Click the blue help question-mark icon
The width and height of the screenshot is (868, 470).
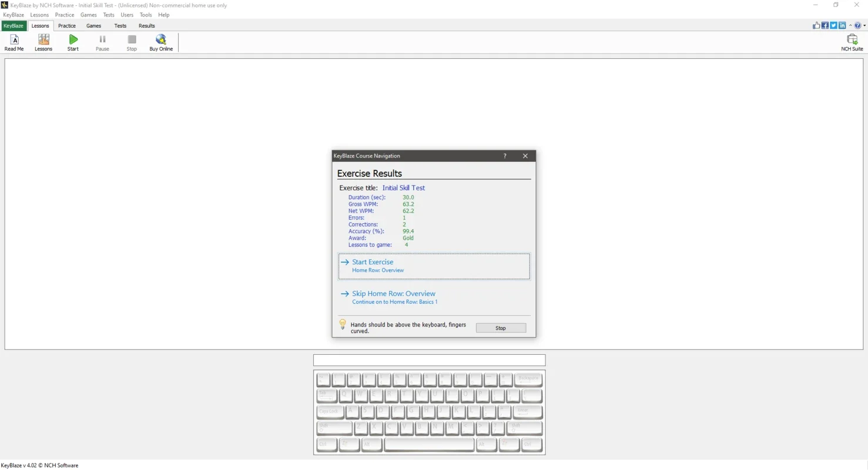(x=857, y=25)
